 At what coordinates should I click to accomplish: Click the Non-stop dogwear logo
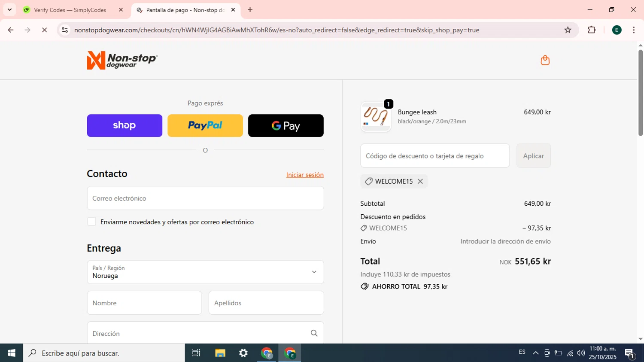(122, 60)
